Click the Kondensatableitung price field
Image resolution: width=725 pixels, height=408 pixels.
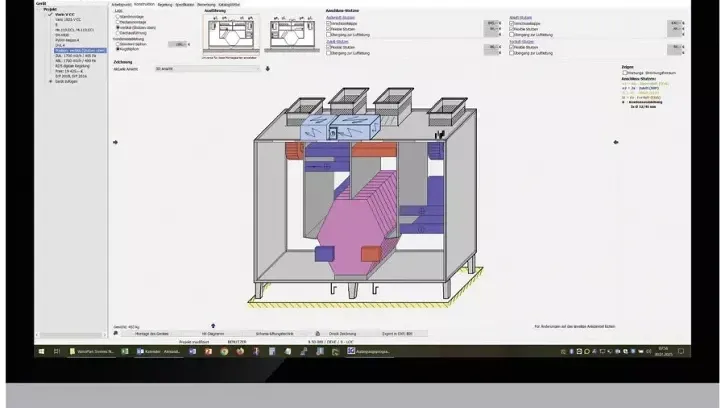(x=177, y=44)
